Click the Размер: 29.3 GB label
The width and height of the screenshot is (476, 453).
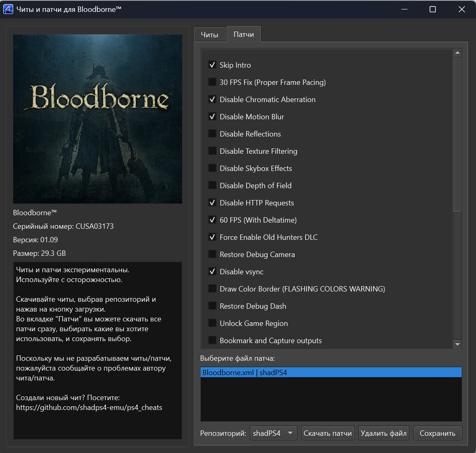coord(39,253)
